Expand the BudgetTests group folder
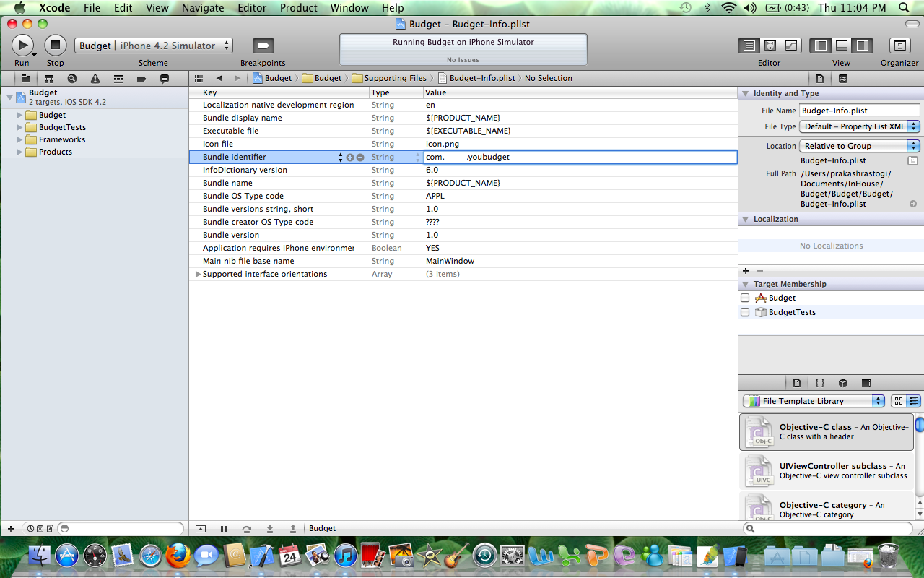This screenshot has height=578, width=924. [x=20, y=127]
